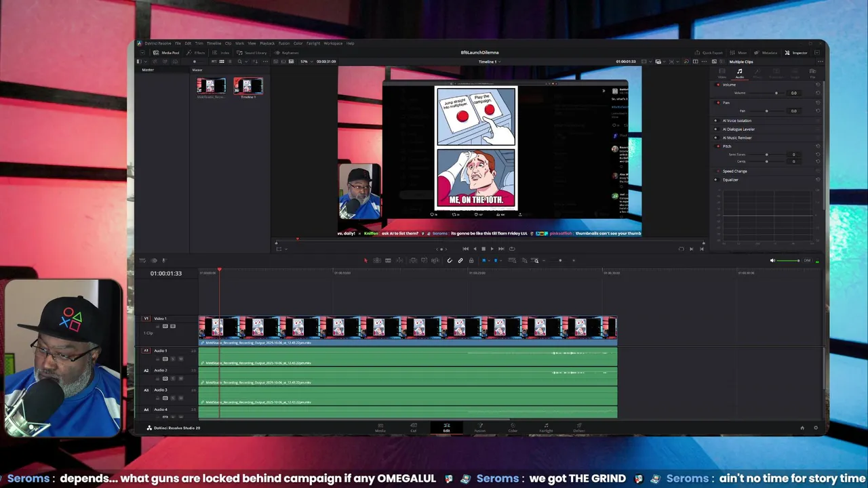This screenshot has height=488, width=868.
Task: Open the Mixer panel
Action: pyautogui.click(x=738, y=53)
